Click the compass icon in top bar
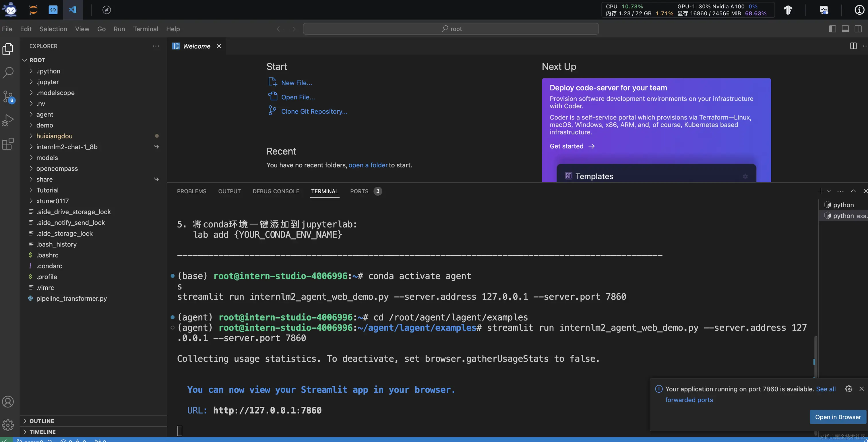 pyautogui.click(x=106, y=10)
